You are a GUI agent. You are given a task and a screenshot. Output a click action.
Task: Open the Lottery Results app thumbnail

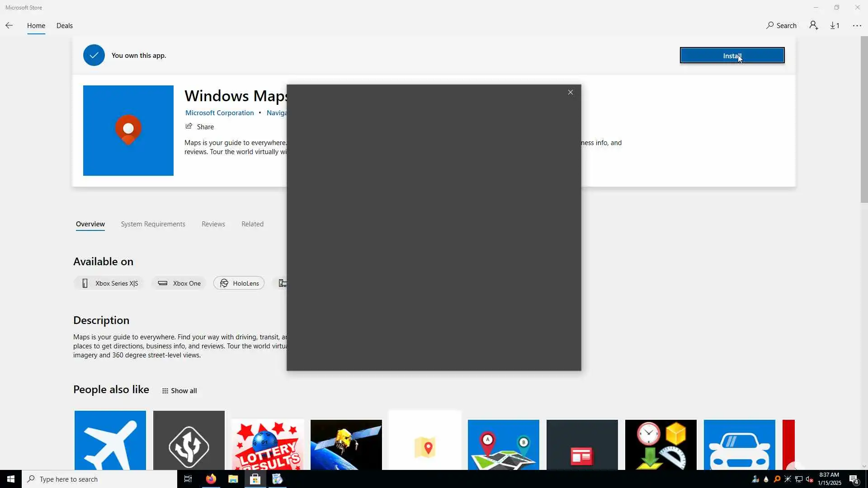point(267,445)
